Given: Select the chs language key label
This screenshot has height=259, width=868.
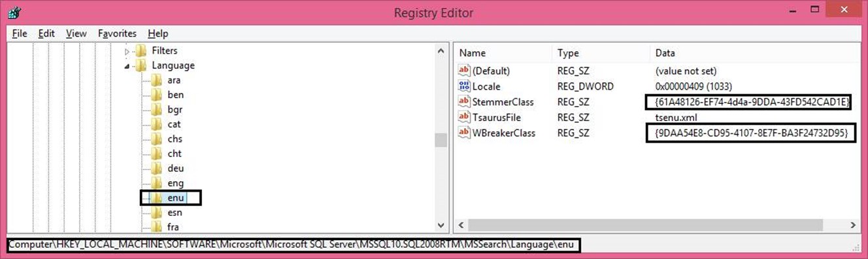Looking at the screenshot, I should pos(175,139).
